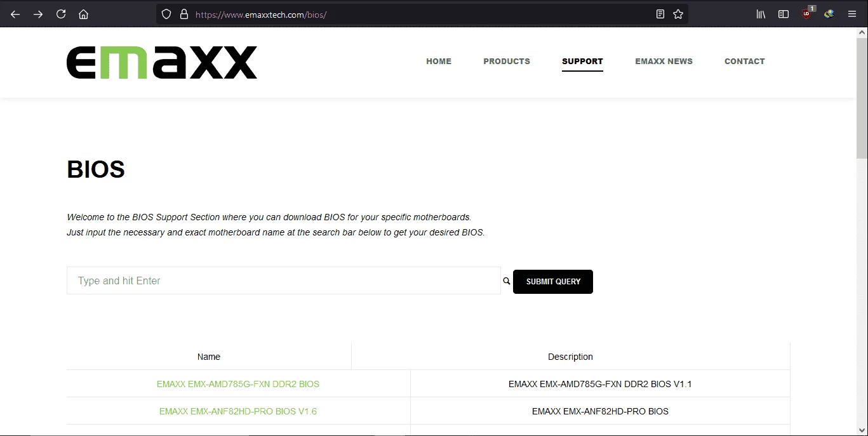Image resolution: width=868 pixels, height=436 pixels.
Task: Open the EMAXX NEWS navigation item
Action: coord(664,62)
